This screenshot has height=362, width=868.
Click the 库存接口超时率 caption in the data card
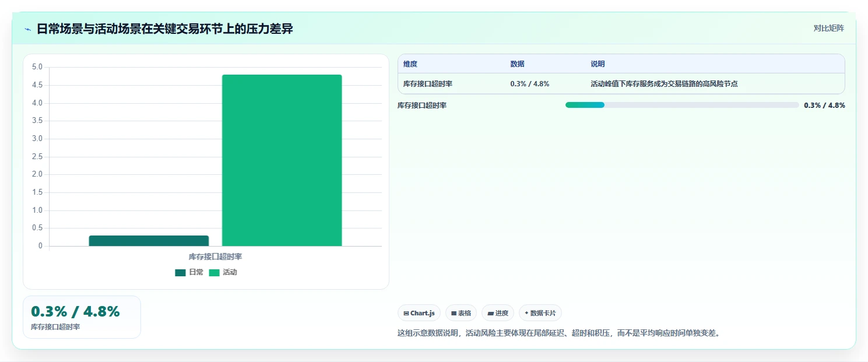(55, 327)
